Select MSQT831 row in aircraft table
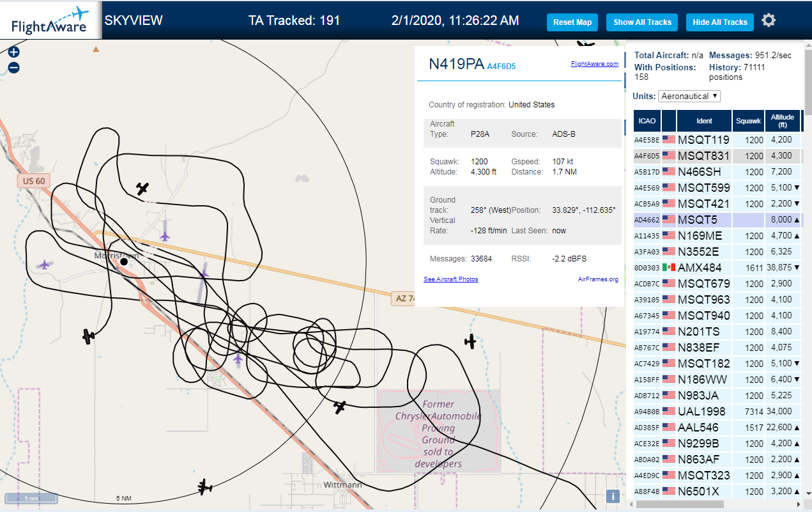This screenshot has height=512, width=812. tap(717, 155)
